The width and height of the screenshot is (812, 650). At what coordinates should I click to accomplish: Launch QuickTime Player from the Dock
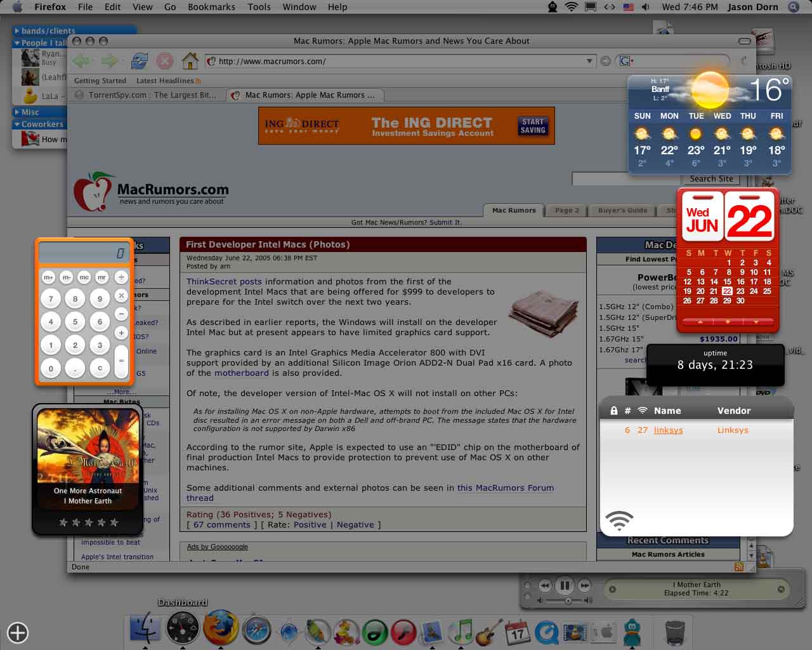[546, 632]
